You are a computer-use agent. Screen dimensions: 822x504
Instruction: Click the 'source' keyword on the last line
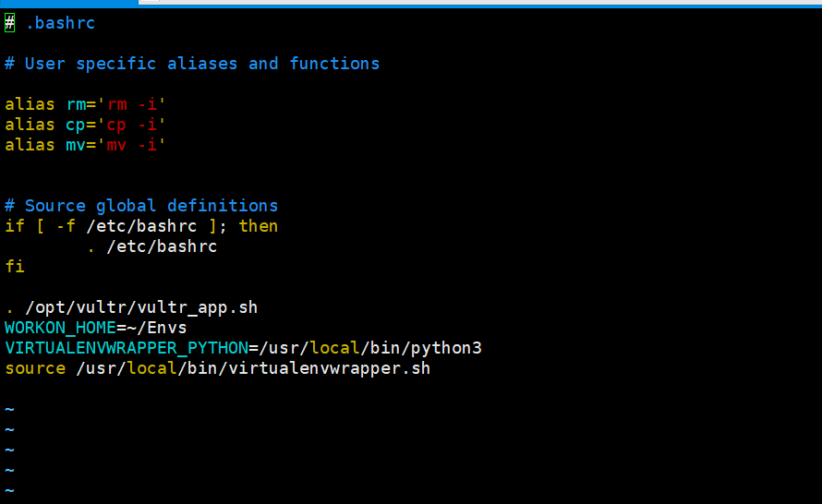click(35, 368)
